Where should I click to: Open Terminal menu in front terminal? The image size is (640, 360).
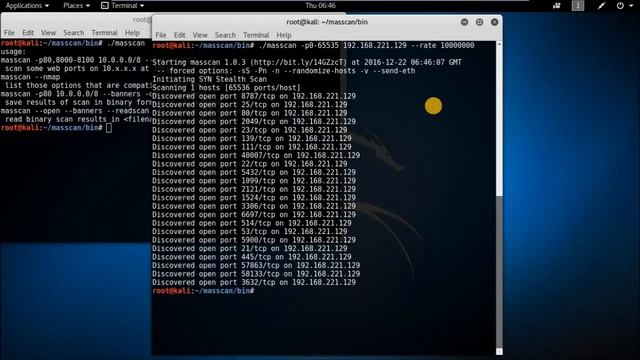[256, 35]
